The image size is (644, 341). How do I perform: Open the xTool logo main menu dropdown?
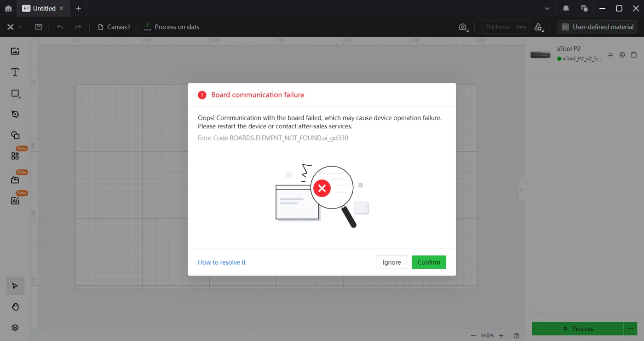pyautogui.click(x=14, y=27)
